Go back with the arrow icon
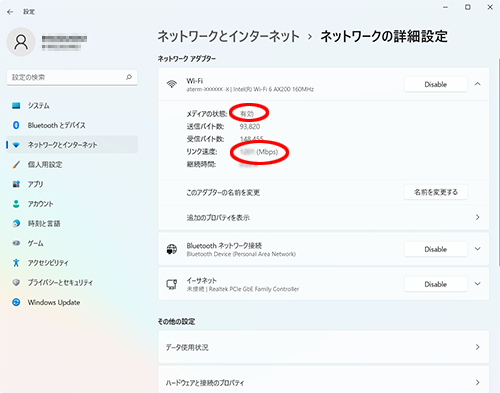The width and height of the screenshot is (500, 393). tap(10, 12)
